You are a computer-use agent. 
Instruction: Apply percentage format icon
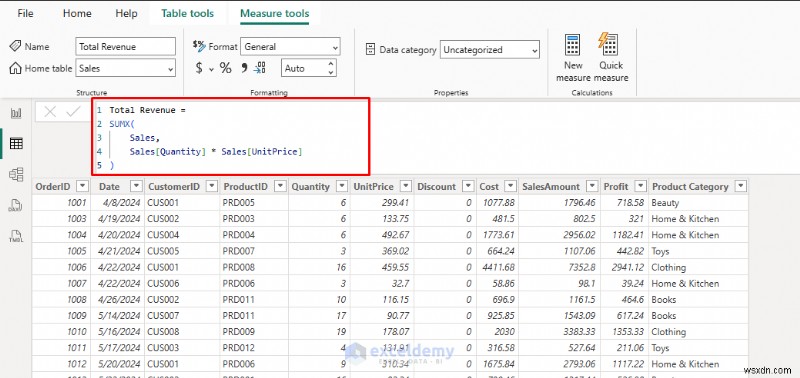(x=226, y=68)
